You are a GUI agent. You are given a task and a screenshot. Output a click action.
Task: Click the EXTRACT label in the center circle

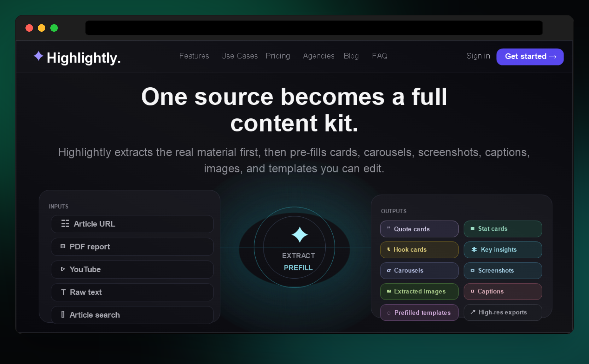[x=298, y=256]
